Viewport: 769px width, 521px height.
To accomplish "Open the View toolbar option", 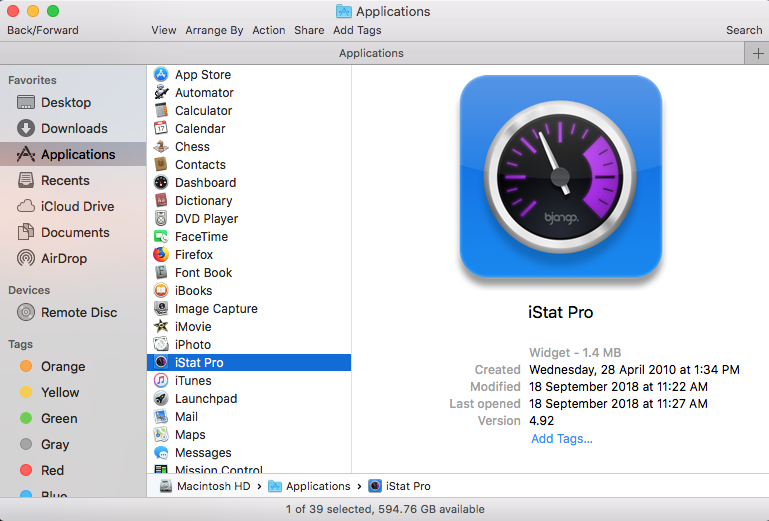I will point(163,30).
